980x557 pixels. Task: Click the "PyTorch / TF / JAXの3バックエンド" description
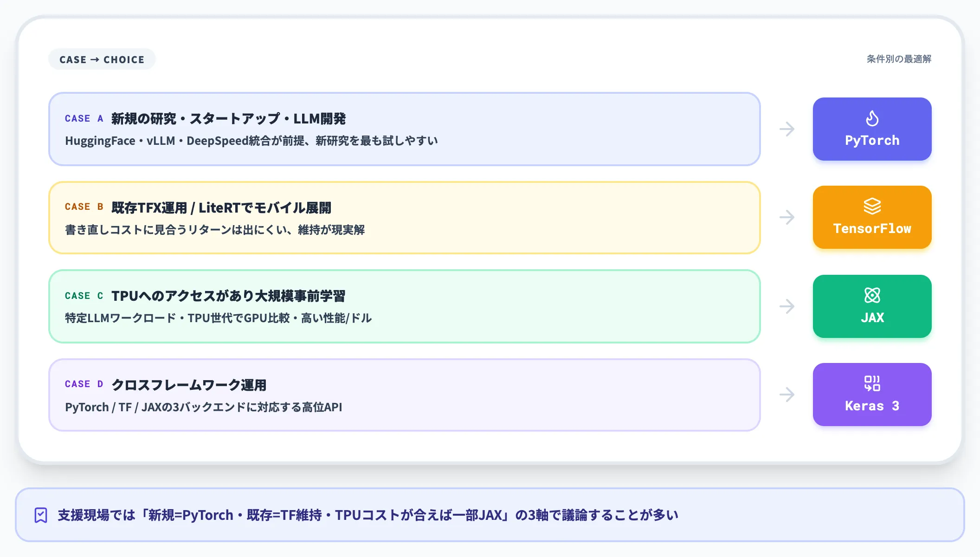203,407
